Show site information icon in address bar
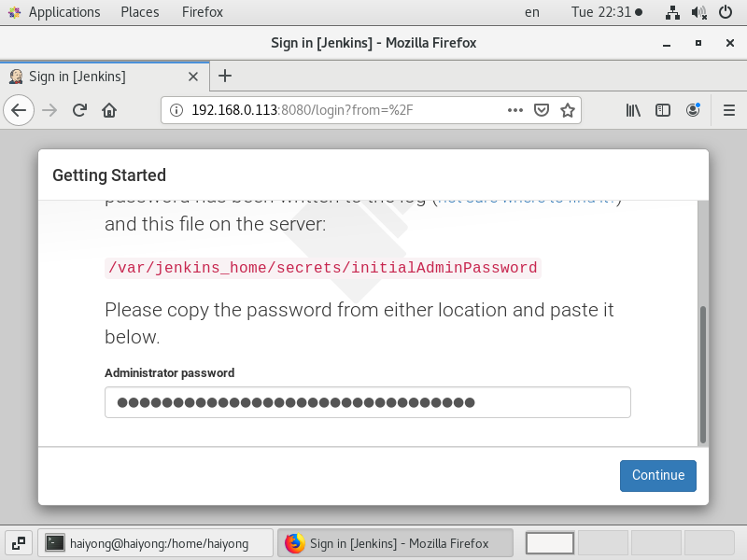747x560 pixels. click(x=176, y=110)
